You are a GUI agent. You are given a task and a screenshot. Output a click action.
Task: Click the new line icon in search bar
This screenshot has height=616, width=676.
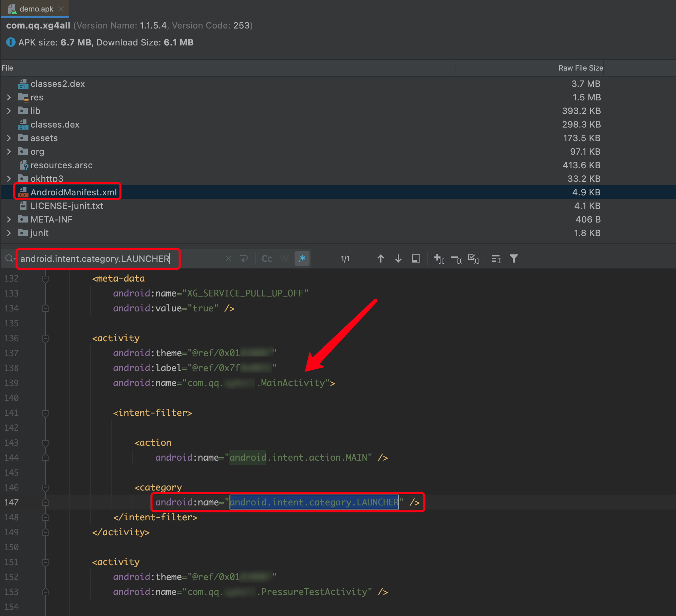[x=244, y=259]
